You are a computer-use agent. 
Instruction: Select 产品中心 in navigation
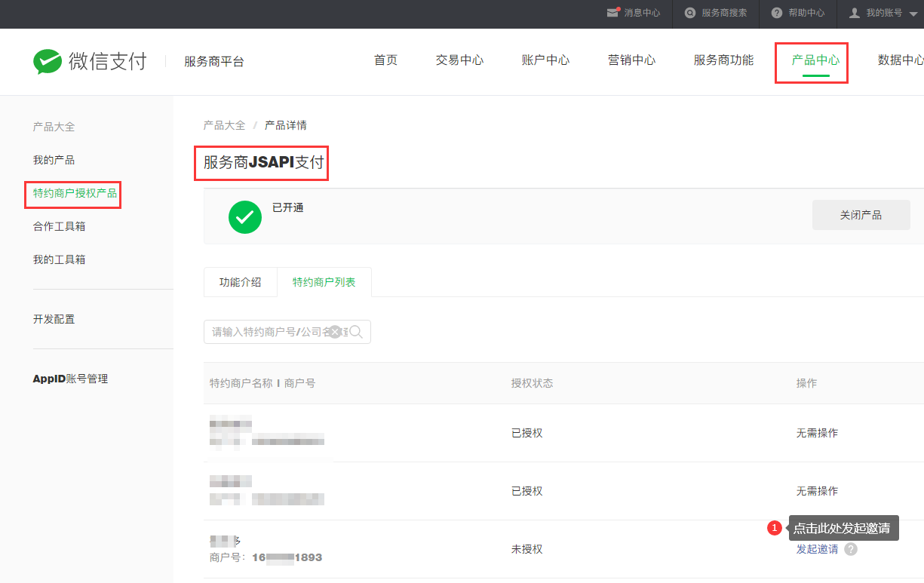[x=815, y=60]
